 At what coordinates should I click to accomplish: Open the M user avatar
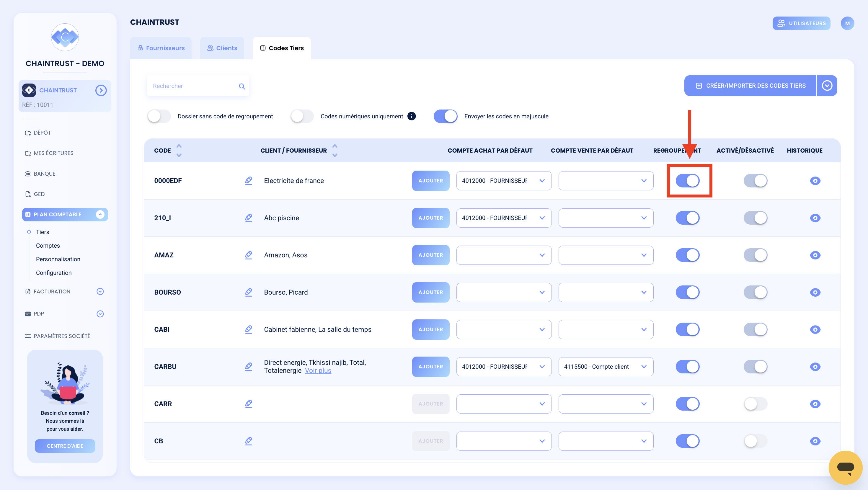(847, 23)
